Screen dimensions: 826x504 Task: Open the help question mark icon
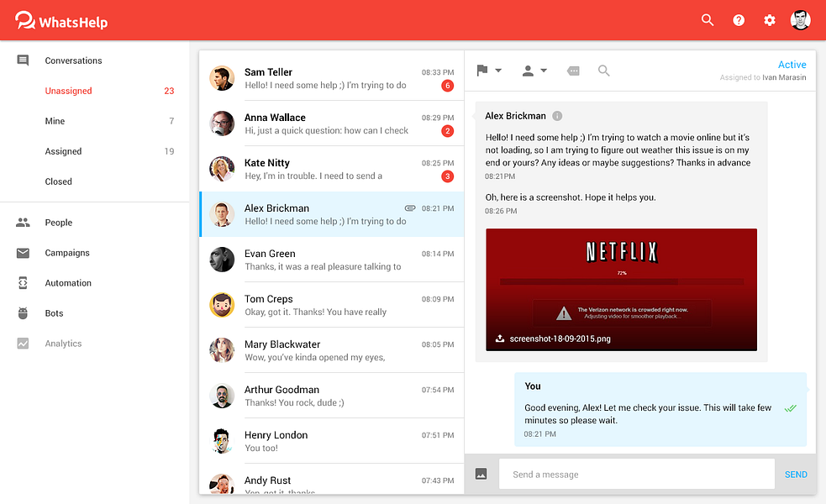pos(739,20)
